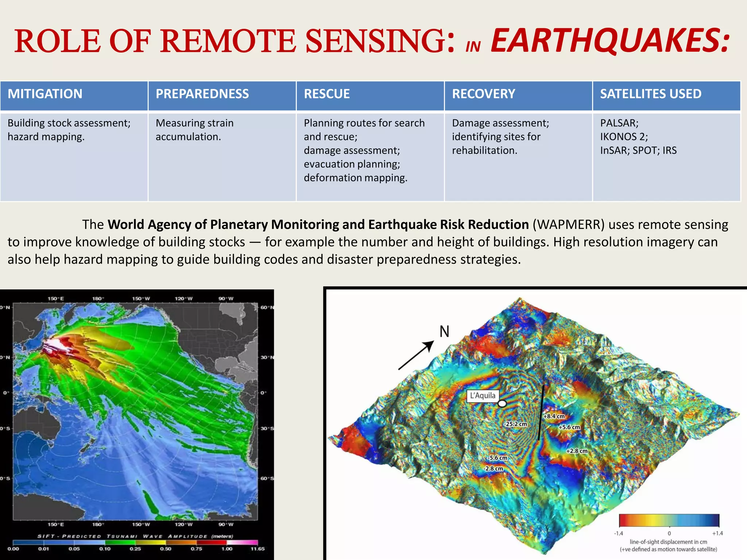
Task: Click the north arrow icon on the interferogram
Action: (x=417, y=355)
